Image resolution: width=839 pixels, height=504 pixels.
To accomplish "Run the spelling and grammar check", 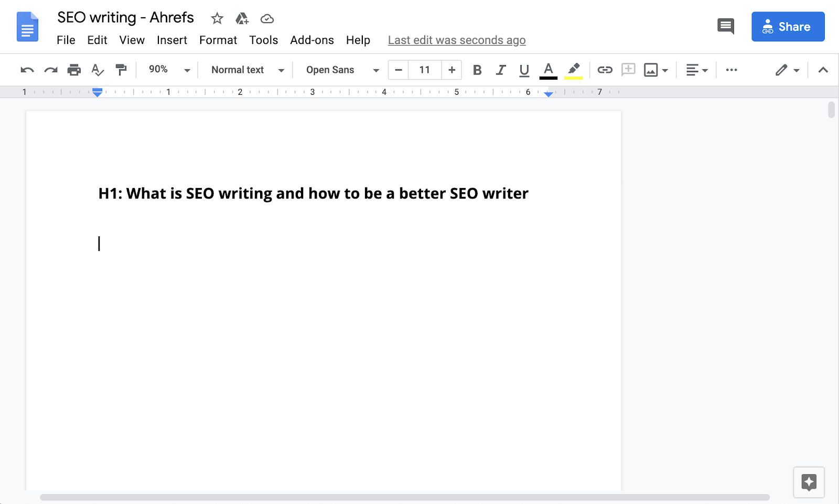I will [98, 70].
